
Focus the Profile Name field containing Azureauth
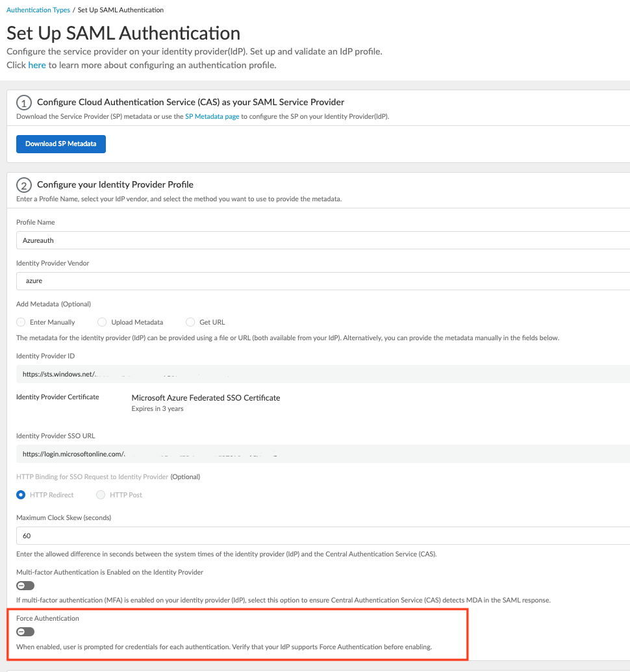click(x=323, y=240)
